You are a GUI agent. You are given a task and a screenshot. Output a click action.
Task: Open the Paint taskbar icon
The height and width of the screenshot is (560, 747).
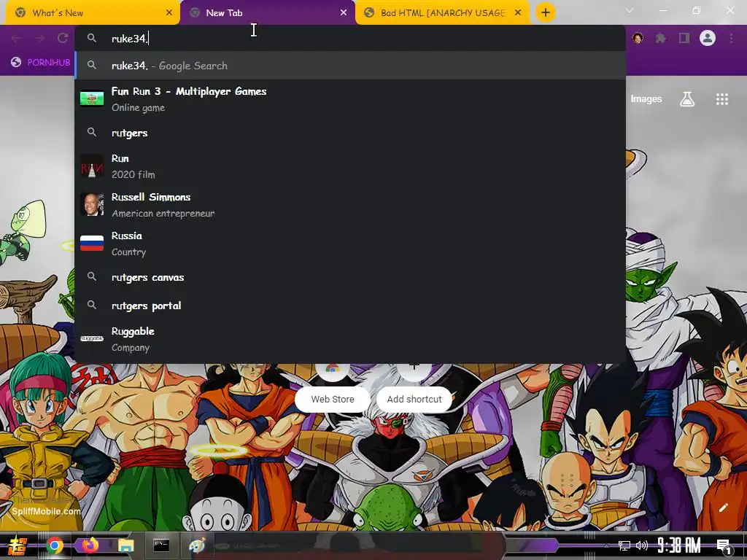(x=197, y=545)
